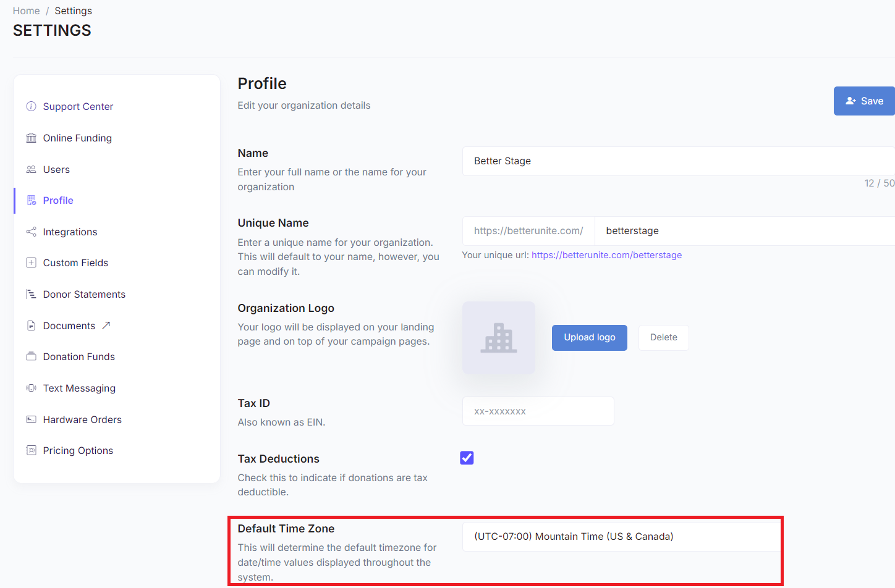The height and width of the screenshot is (588, 895).
Task: Uncheck the Tax Deductions checkbox
Action: click(467, 458)
